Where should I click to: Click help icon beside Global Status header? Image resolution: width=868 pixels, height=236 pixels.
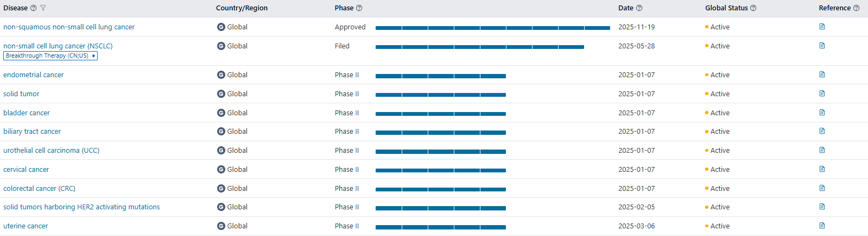pyautogui.click(x=753, y=8)
